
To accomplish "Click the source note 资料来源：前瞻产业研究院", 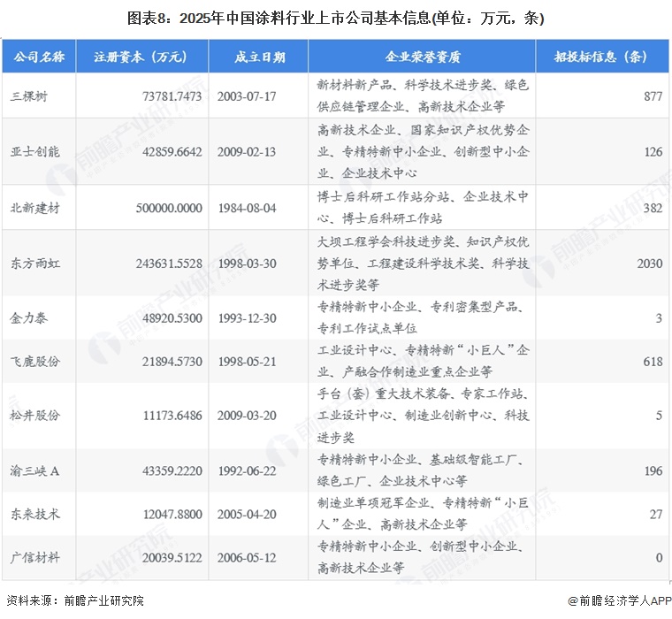I will (75, 600).
